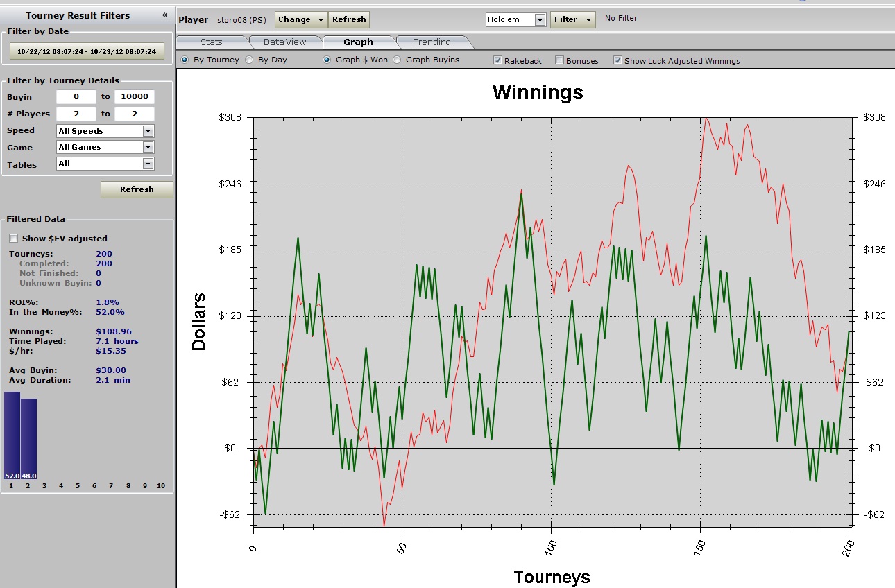Open the Filter dropdown button

tap(572, 19)
